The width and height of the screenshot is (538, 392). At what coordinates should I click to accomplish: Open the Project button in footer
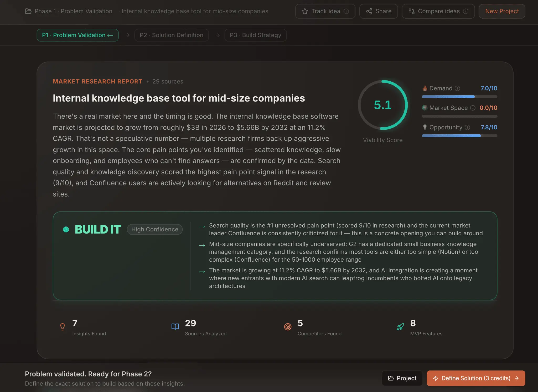[402, 378]
